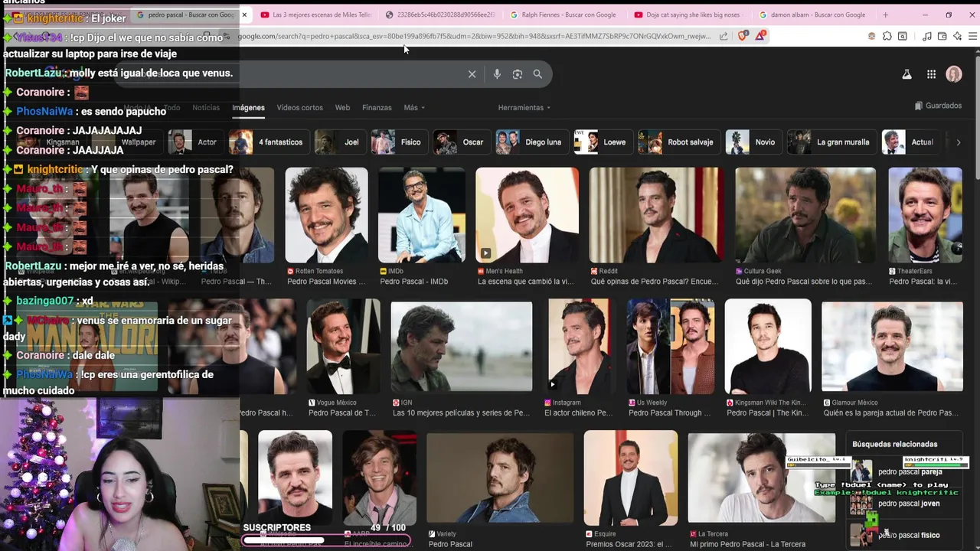Expand the Más dropdown menu

414,108
